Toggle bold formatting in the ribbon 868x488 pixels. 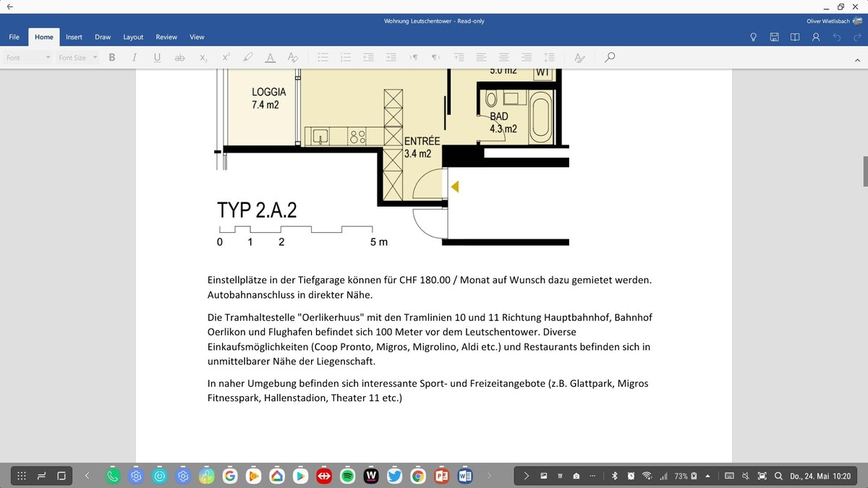point(112,57)
